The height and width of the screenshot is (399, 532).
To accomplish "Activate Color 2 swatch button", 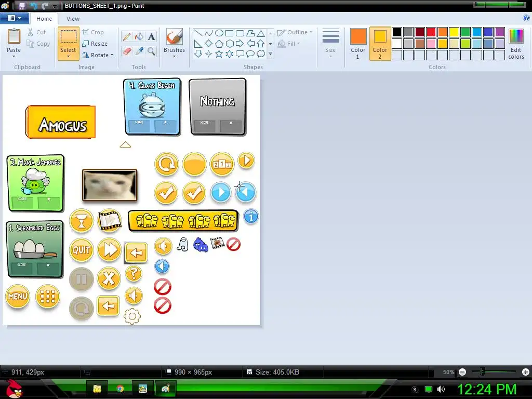I will (x=380, y=44).
